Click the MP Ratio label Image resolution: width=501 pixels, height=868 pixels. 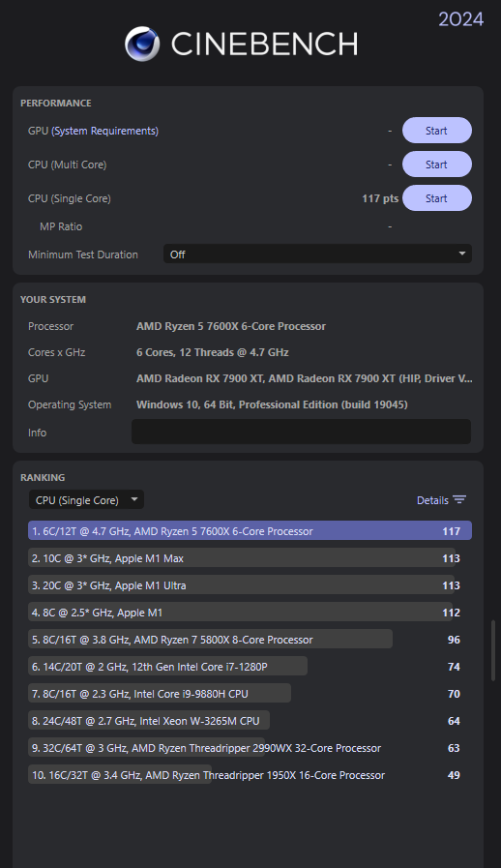pyautogui.click(x=61, y=226)
